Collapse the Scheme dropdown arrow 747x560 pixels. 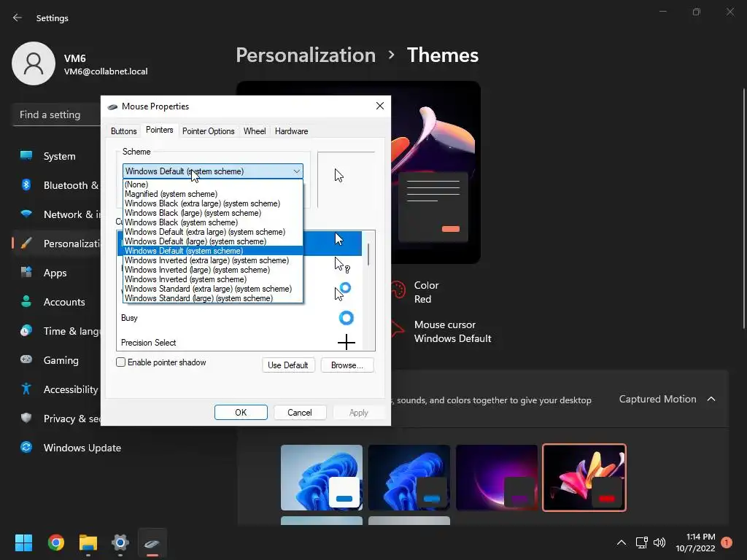coord(296,171)
